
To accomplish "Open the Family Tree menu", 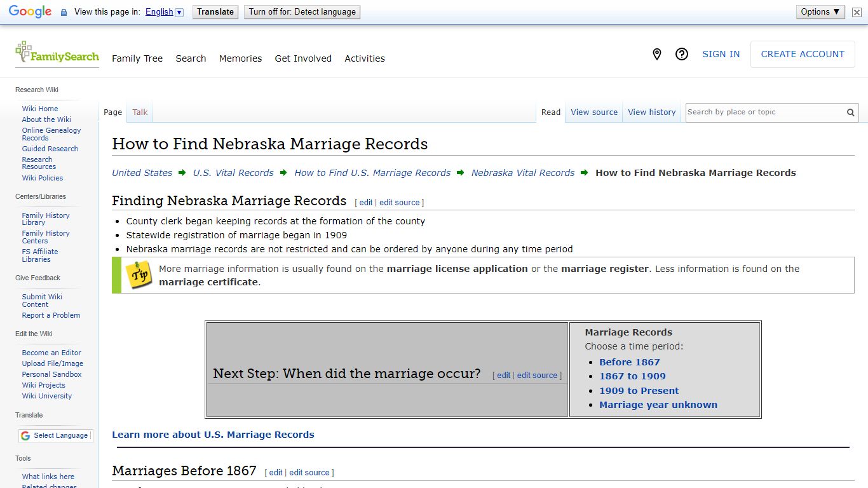I will 137,58.
